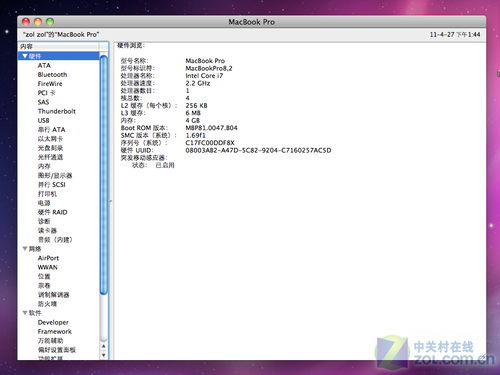Image resolution: width=500 pixels, height=375 pixels.
Task: Select Thunderbolt in the sidebar
Action: tap(57, 111)
